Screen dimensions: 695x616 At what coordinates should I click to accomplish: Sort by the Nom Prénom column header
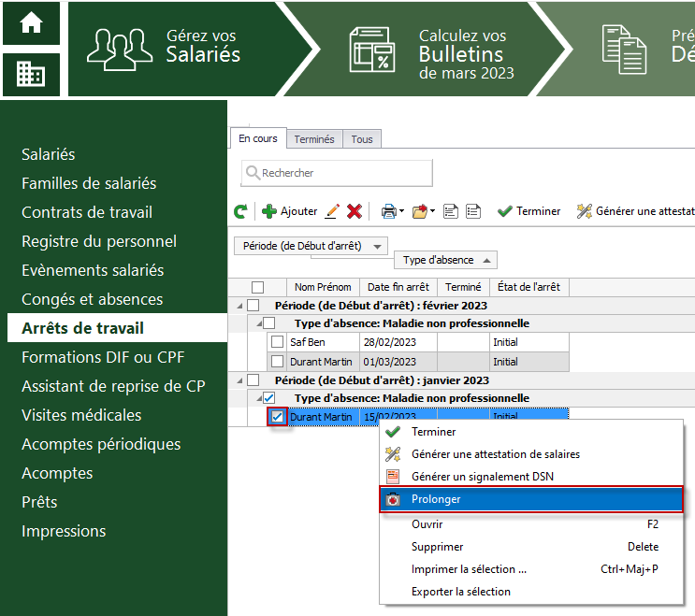pyautogui.click(x=323, y=287)
